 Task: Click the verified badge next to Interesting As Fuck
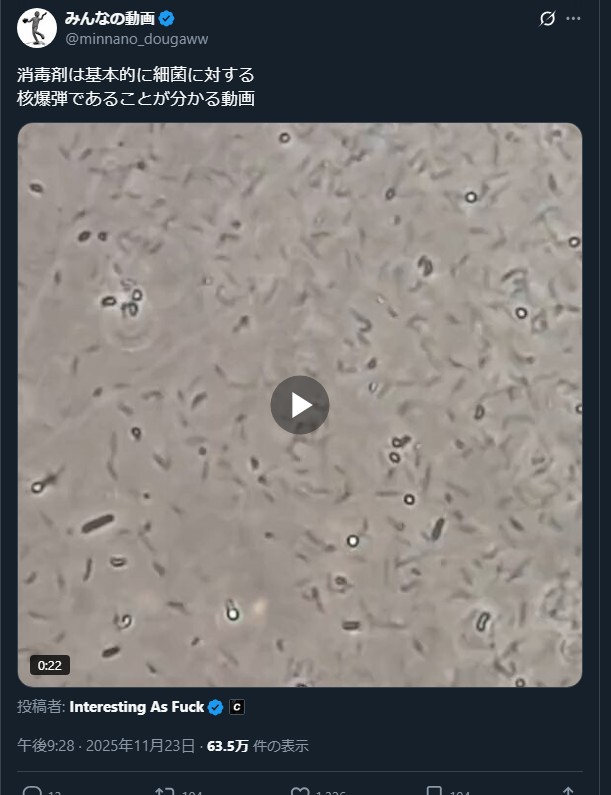pos(216,707)
